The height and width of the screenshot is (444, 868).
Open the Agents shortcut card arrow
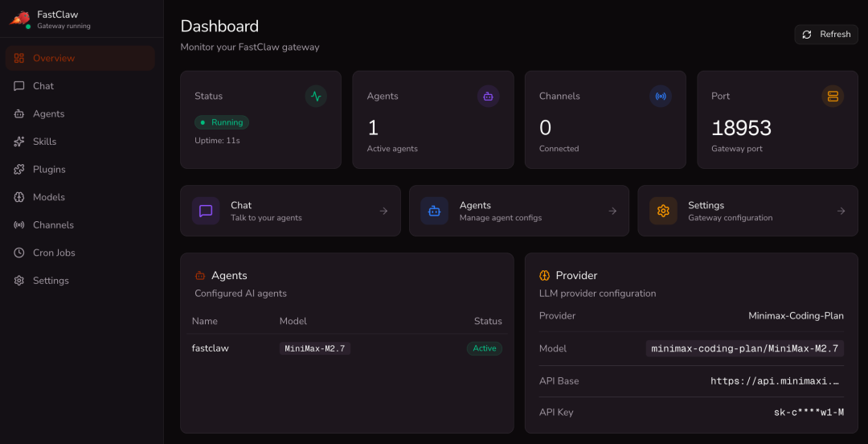point(612,211)
